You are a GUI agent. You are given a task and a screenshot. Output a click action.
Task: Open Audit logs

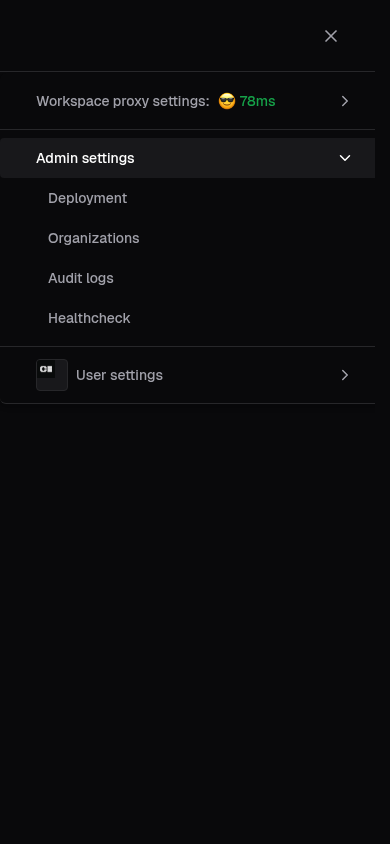pyautogui.click(x=81, y=278)
